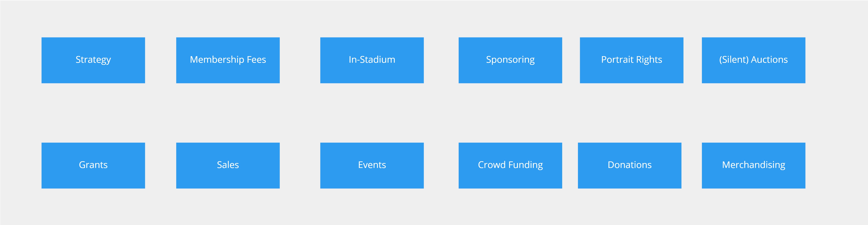Click the Grants box
Viewport: 868px width, 225px height.
click(93, 165)
